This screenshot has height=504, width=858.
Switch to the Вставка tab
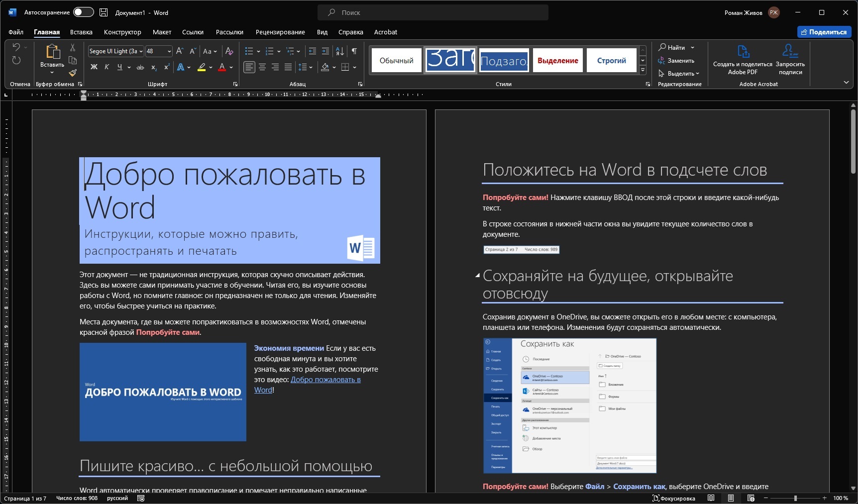pyautogui.click(x=81, y=32)
